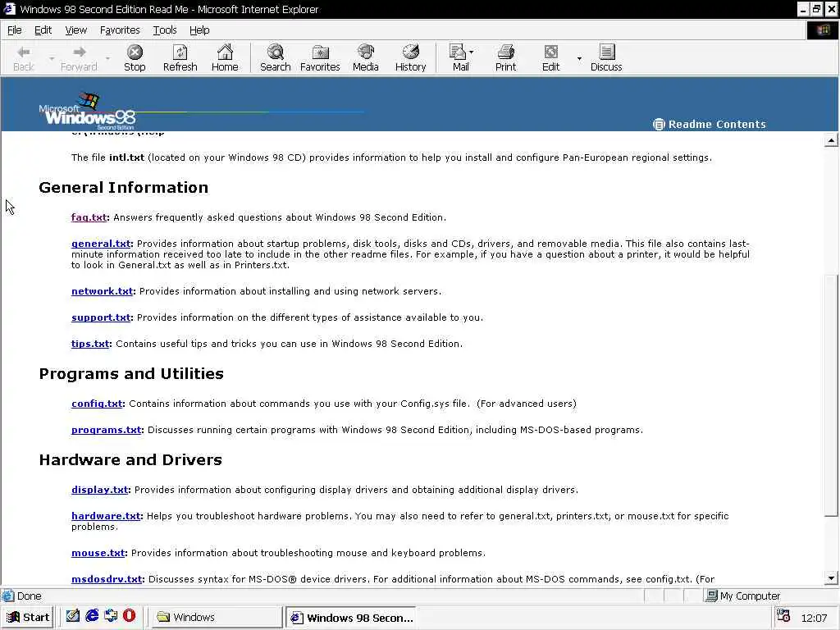Open the support.txt link
The height and width of the screenshot is (630, 840).
click(101, 317)
